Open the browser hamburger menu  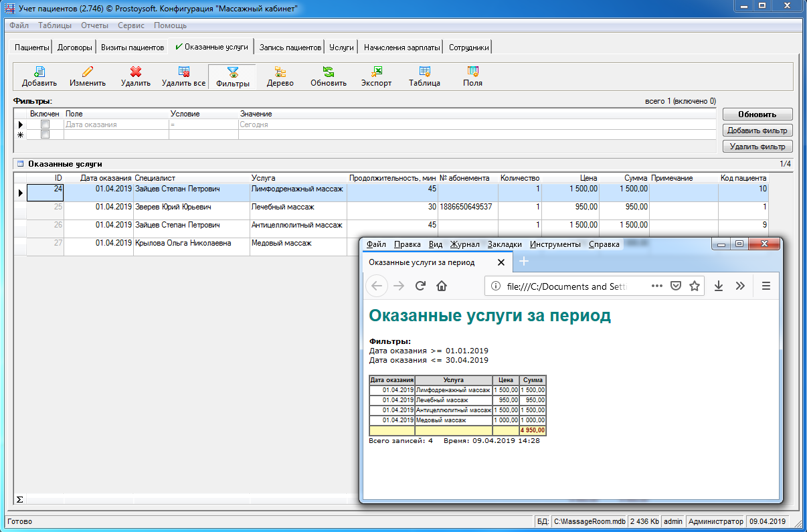(766, 286)
